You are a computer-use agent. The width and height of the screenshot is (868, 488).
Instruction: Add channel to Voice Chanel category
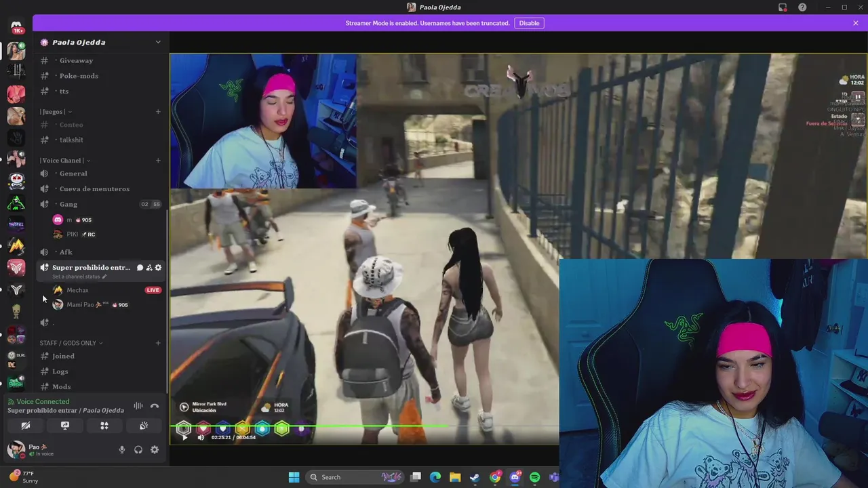tap(158, 161)
